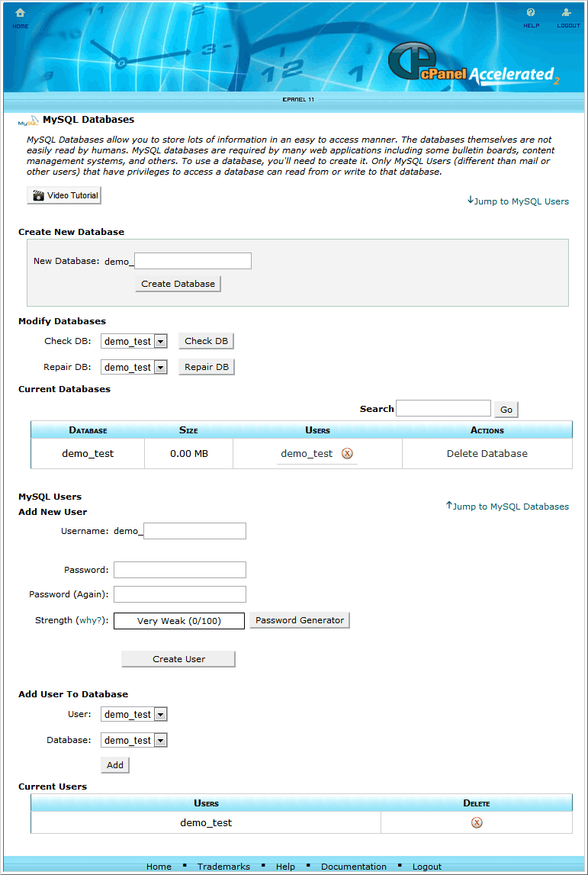Focus the database Search field
588x875 pixels.
coord(444,408)
